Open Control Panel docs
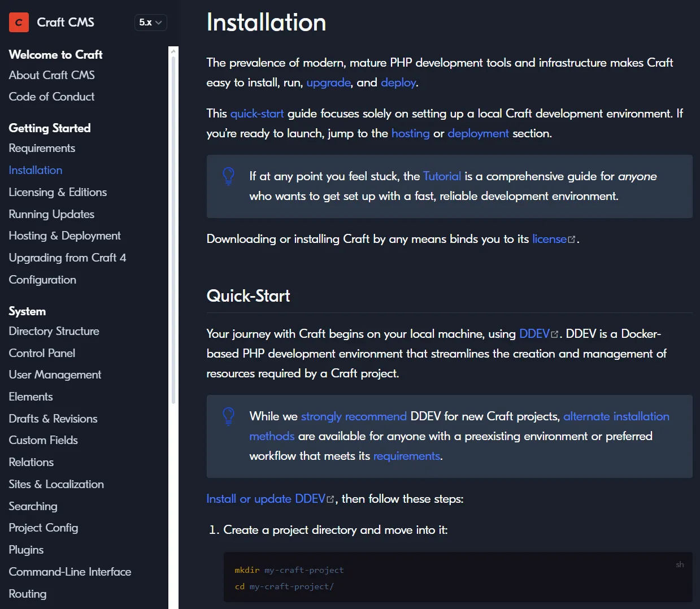This screenshot has height=609, width=700. [42, 353]
